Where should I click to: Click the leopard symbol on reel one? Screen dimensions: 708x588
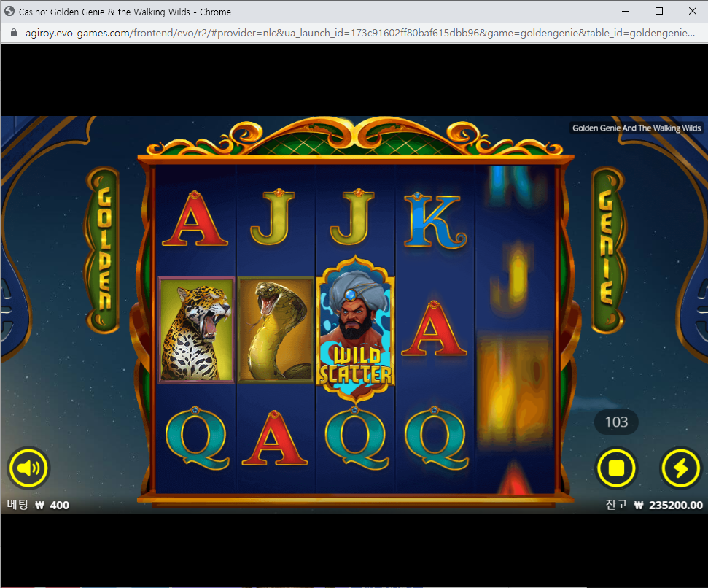(196, 330)
